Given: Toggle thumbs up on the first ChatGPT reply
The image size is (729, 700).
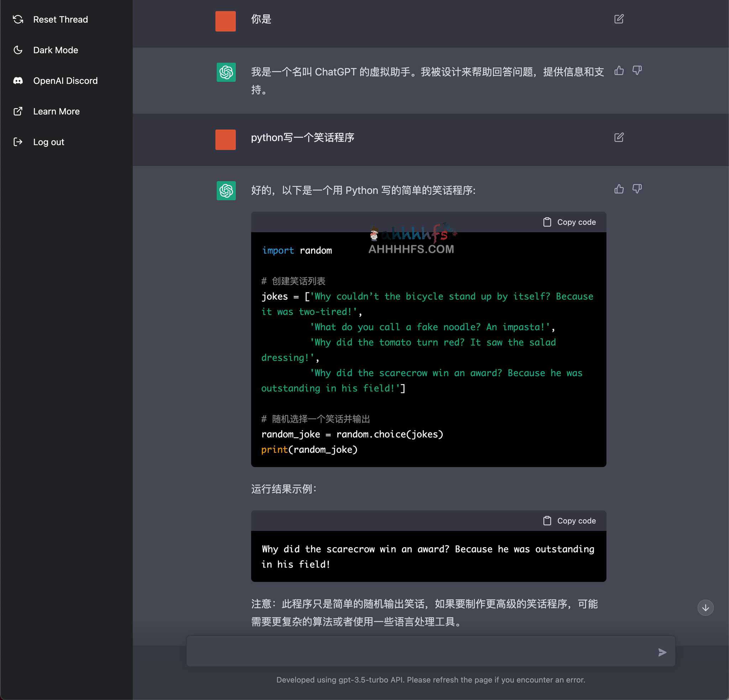Looking at the screenshot, I should click(x=619, y=71).
